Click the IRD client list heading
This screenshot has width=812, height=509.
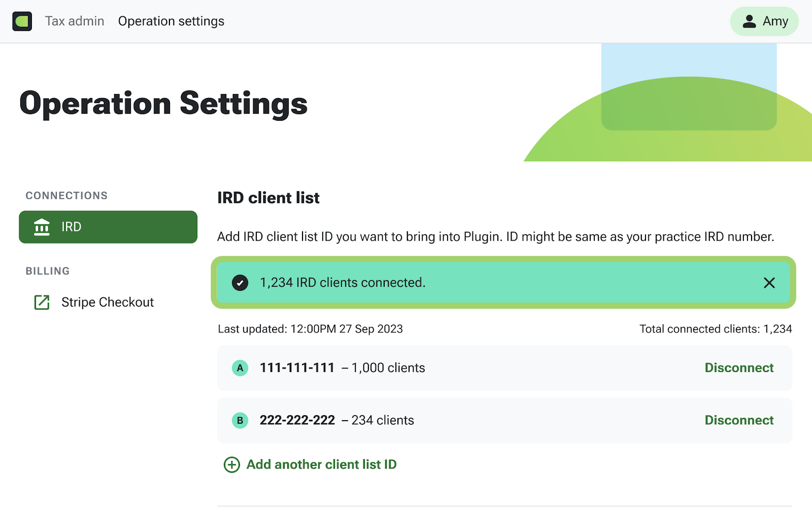tap(268, 198)
